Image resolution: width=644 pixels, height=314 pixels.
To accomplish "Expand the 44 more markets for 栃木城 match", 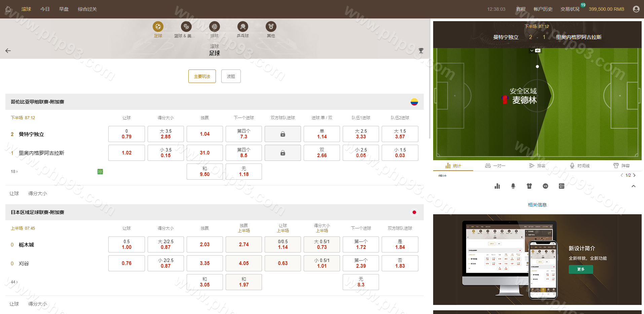I will (x=14, y=282).
